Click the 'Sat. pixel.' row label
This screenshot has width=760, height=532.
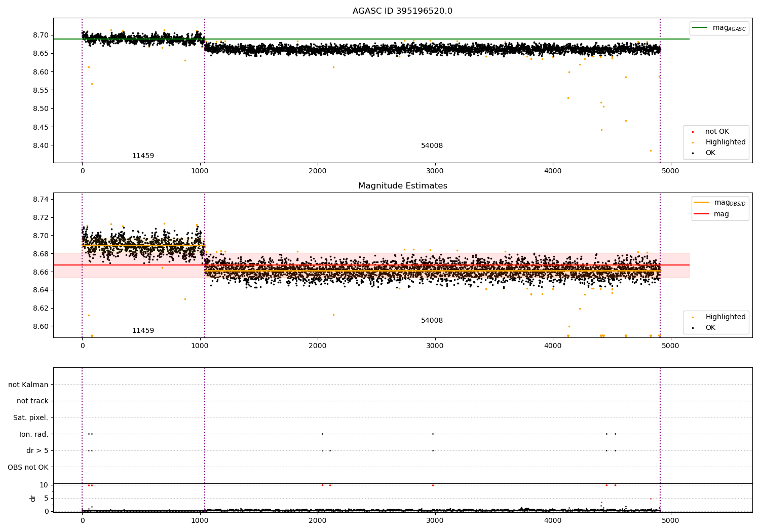click(31, 417)
